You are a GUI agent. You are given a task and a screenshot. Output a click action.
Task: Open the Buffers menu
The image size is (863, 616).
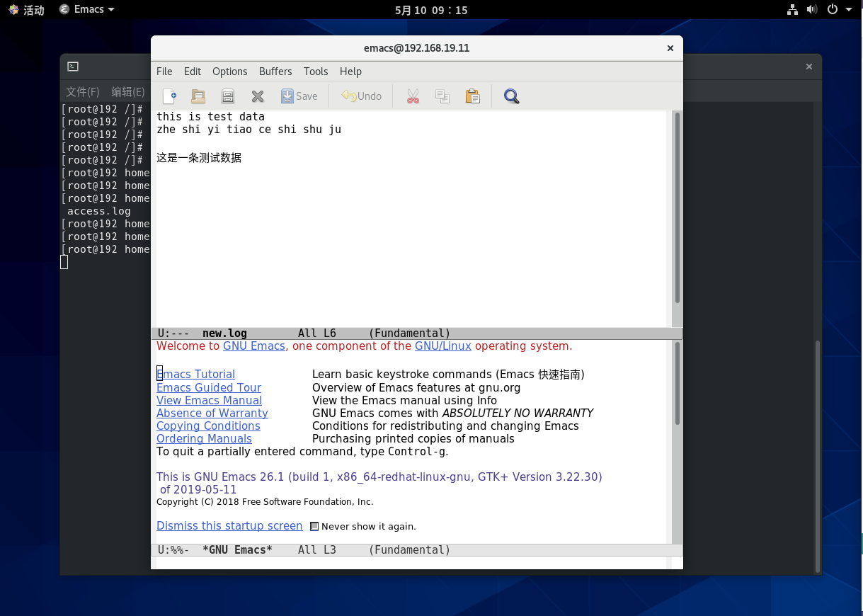(275, 72)
